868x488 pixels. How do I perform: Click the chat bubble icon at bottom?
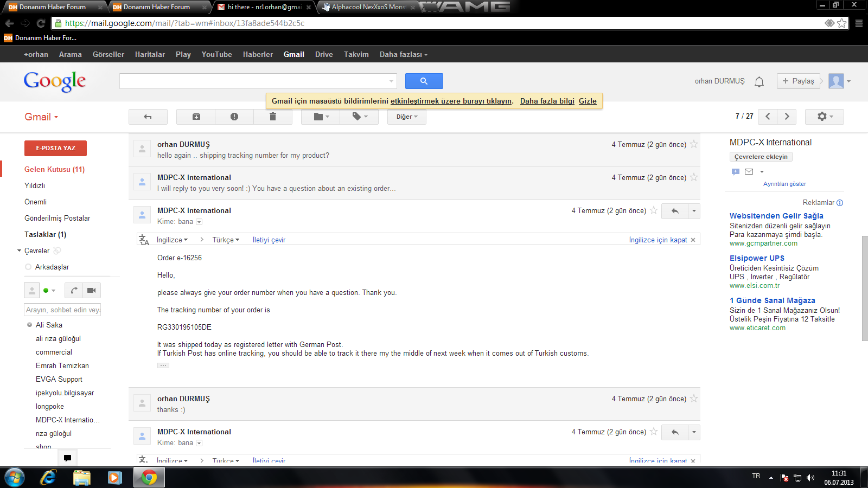coord(67,458)
